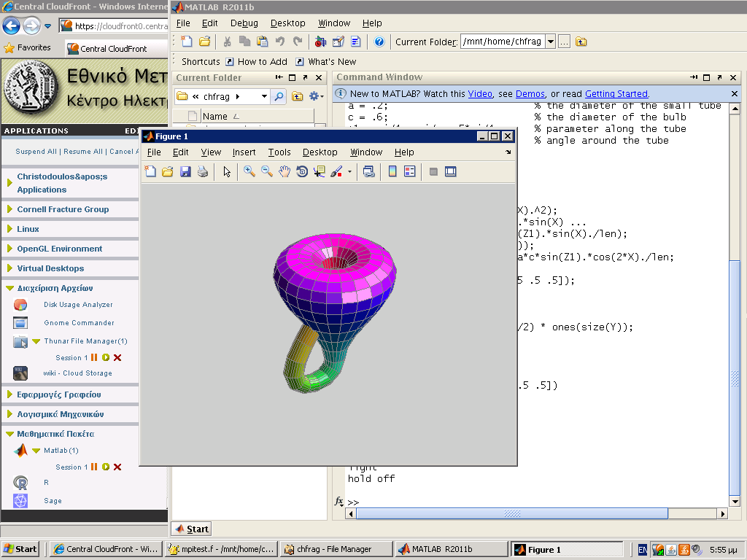Open the Current Folder path dropdown

550,42
